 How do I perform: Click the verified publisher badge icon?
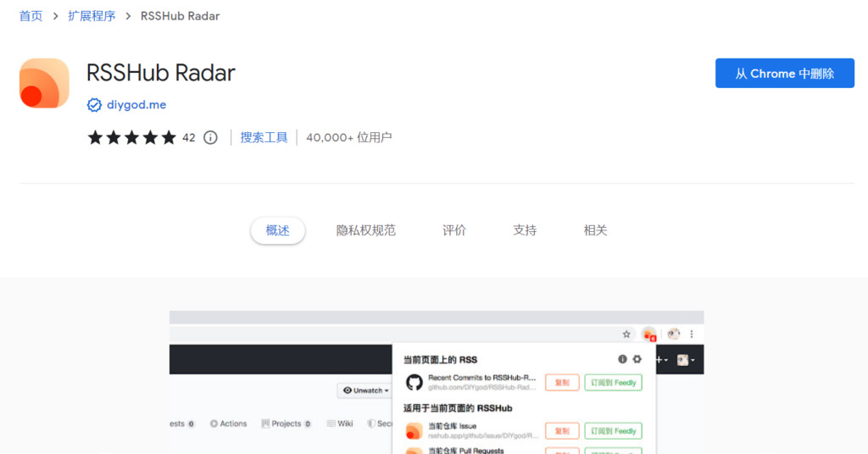pyautogui.click(x=94, y=105)
